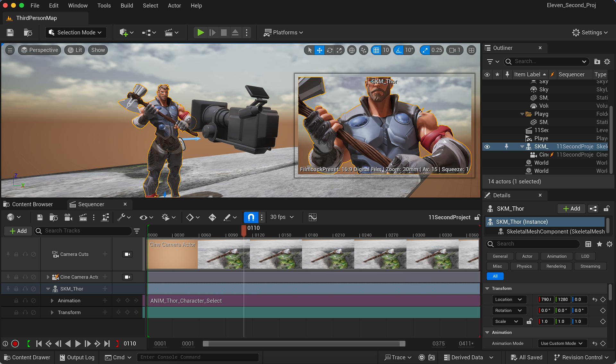Click the Details favorites star icon

[599, 244]
